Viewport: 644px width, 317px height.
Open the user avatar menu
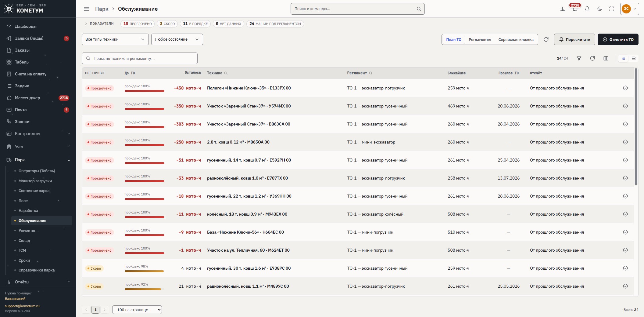point(629,9)
